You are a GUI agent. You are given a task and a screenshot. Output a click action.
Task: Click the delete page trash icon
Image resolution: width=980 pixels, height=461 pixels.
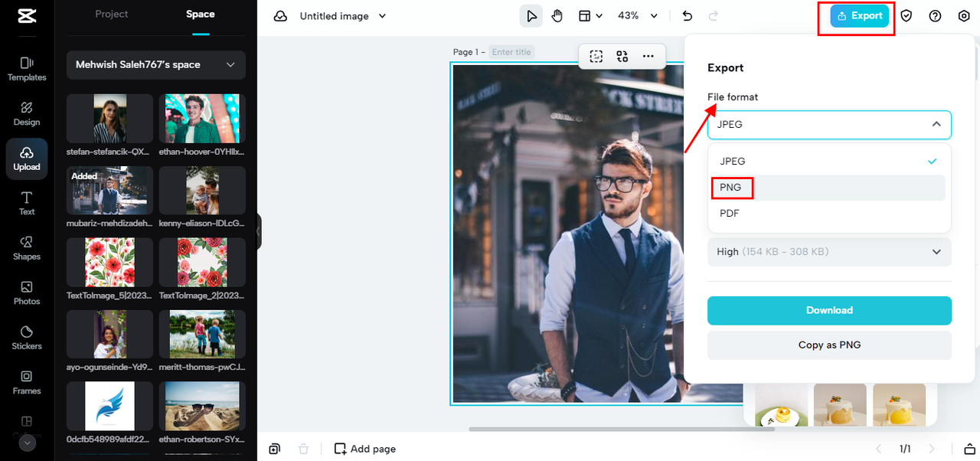[303, 449]
